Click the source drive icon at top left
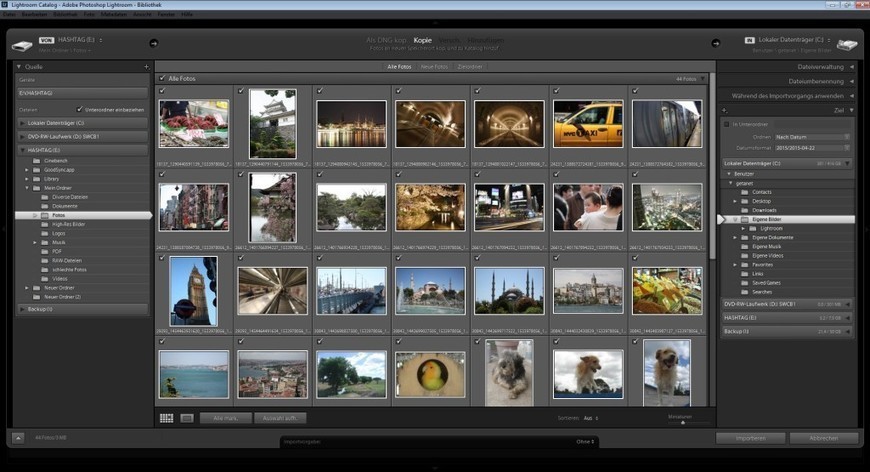870x472 pixels. click(x=22, y=44)
